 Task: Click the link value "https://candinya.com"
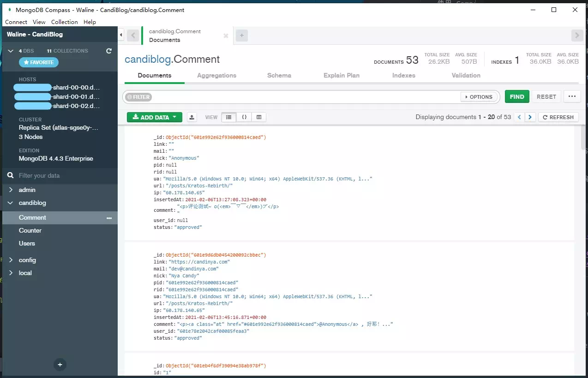pyautogui.click(x=199, y=262)
